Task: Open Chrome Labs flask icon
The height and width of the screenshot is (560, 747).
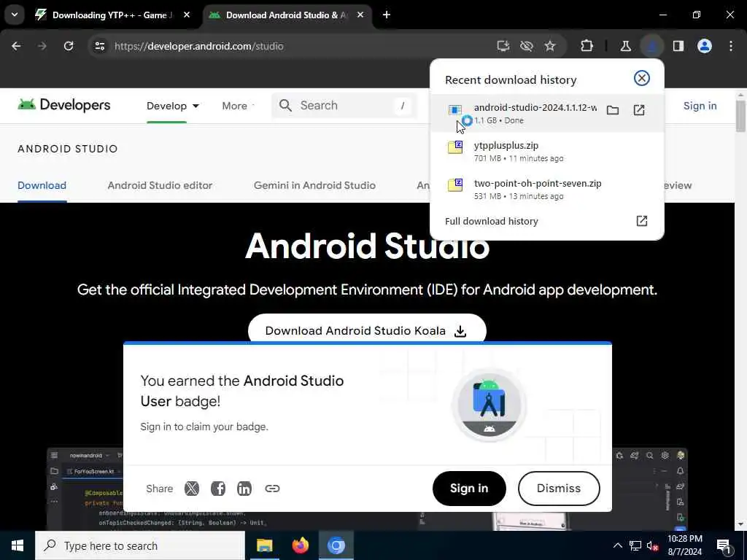Action: pyautogui.click(x=625, y=46)
